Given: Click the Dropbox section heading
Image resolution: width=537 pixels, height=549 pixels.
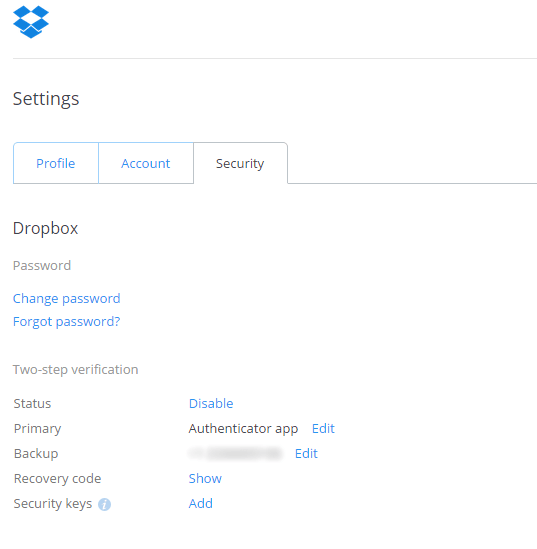Looking at the screenshot, I should pos(46,228).
